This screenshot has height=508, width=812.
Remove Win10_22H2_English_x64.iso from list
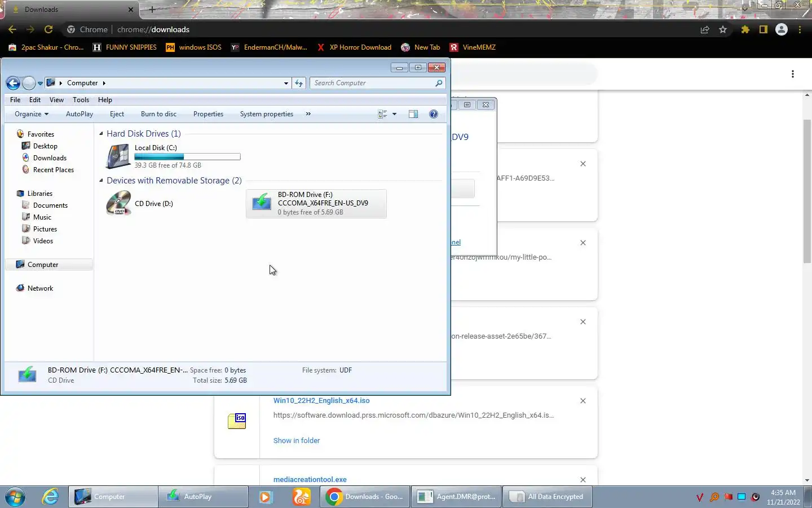[x=583, y=401]
